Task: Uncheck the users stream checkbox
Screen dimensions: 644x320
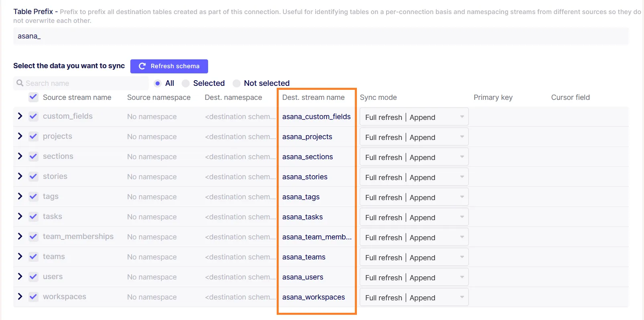Action: pos(33,277)
